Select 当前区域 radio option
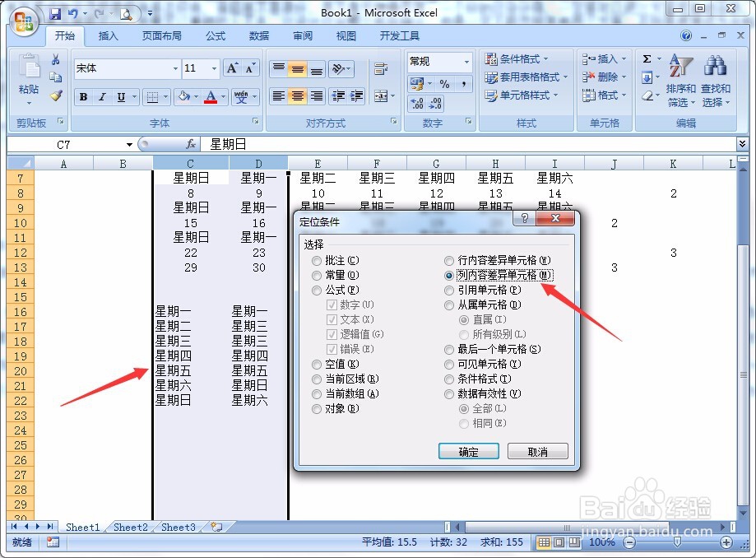Viewport: 756px width, 558px height. pos(316,379)
